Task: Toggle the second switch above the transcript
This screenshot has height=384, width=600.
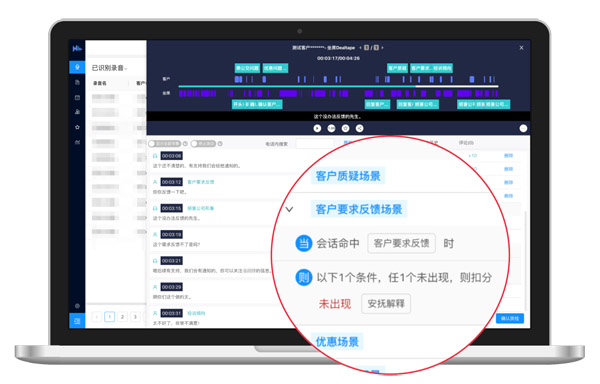Action: click(x=204, y=144)
